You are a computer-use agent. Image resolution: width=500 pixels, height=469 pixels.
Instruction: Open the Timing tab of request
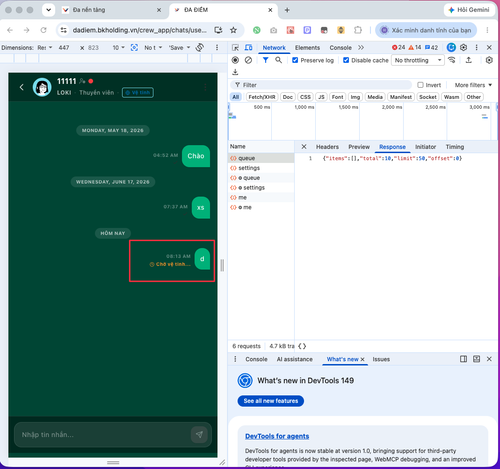coord(455,147)
